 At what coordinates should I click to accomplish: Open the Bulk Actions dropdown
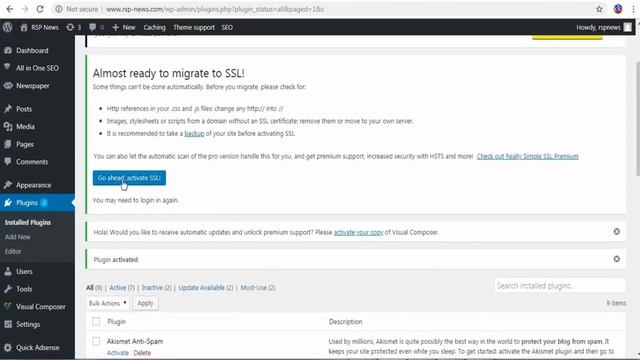click(x=108, y=303)
